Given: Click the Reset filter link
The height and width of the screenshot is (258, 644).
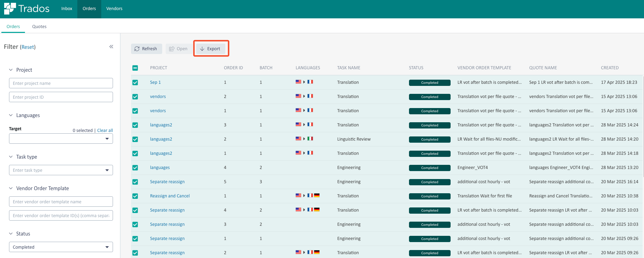Looking at the screenshot, I should pos(28,47).
